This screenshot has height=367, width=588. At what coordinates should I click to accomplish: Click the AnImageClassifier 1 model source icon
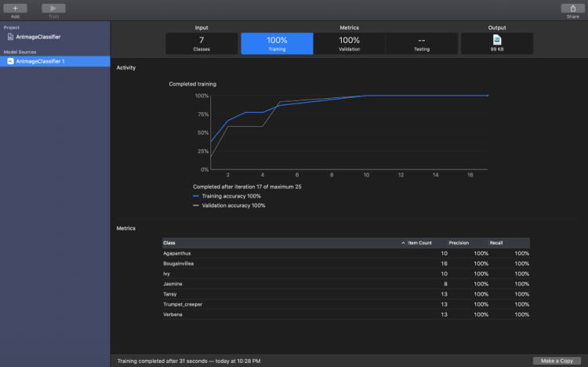tap(10, 61)
